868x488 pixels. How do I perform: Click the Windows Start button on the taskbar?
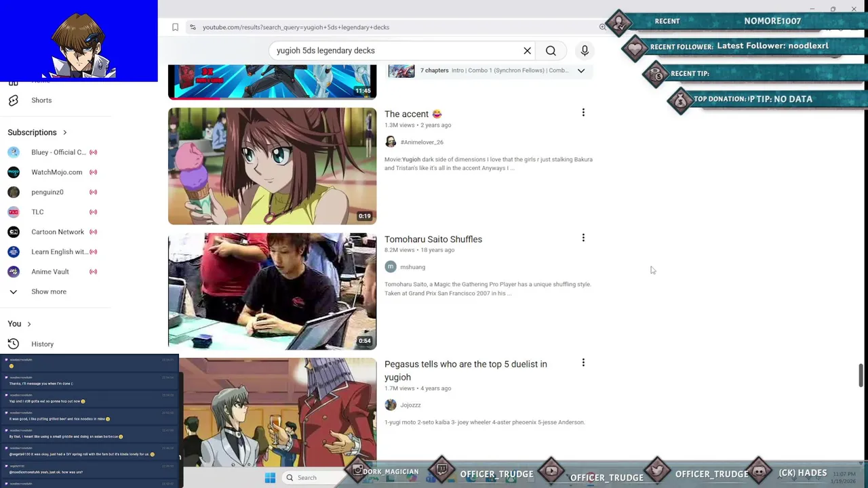[x=270, y=478]
